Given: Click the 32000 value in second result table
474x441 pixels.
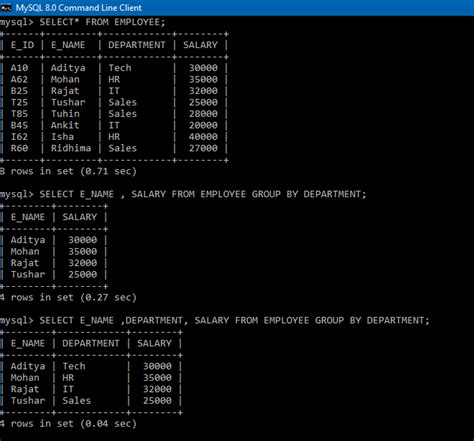Looking at the screenshot, I should point(83,263).
